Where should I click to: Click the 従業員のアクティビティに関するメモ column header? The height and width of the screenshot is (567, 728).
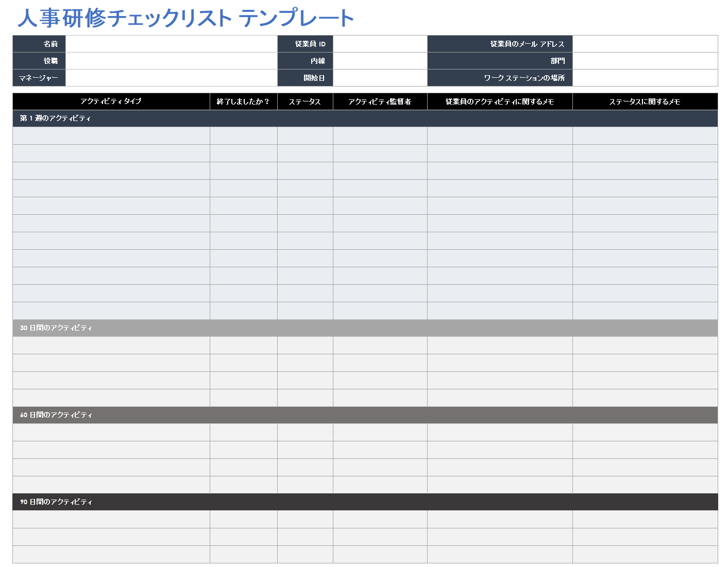pos(500,101)
